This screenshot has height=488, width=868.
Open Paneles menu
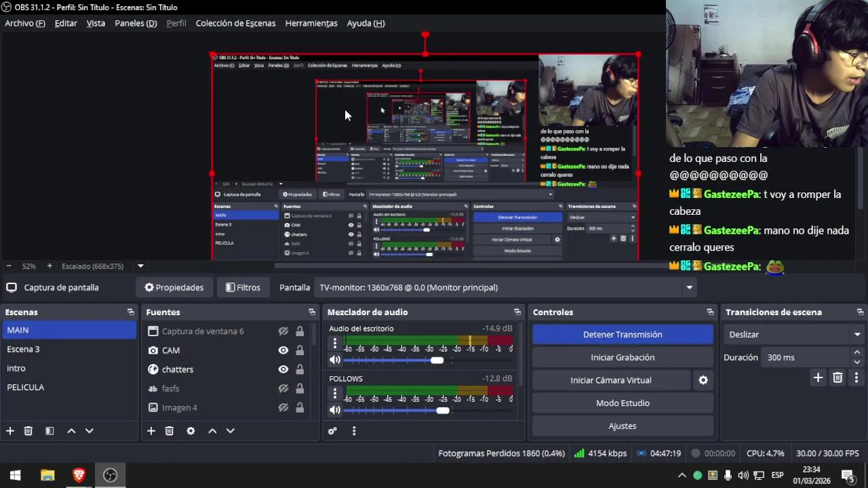(x=136, y=23)
